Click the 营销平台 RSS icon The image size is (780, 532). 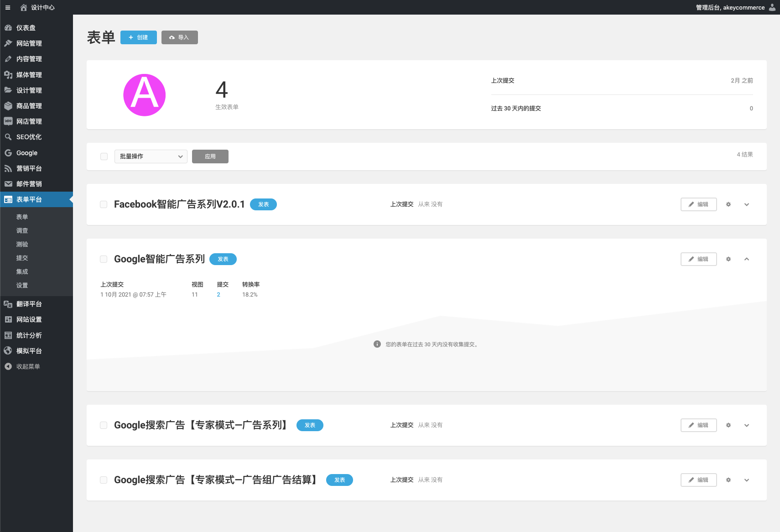pyautogui.click(x=8, y=168)
